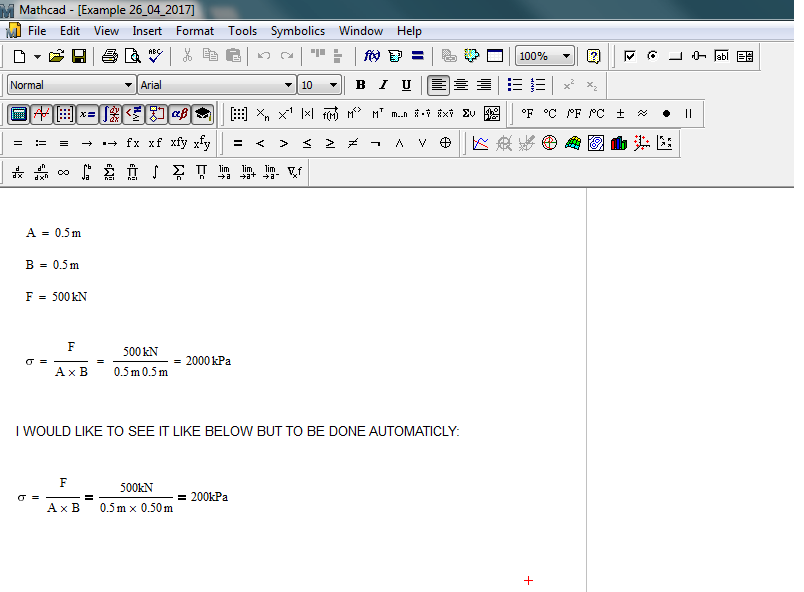Insert a radio button control

(652, 55)
